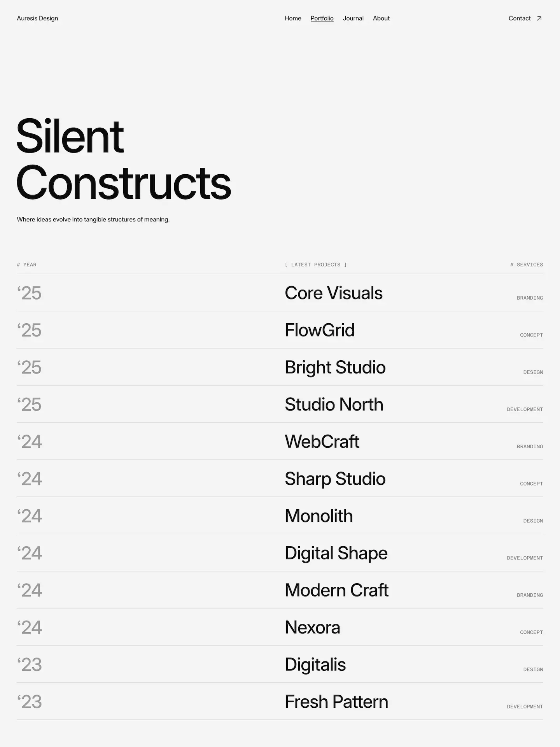Go to the Portfolio page
The image size is (560, 747).
322,18
